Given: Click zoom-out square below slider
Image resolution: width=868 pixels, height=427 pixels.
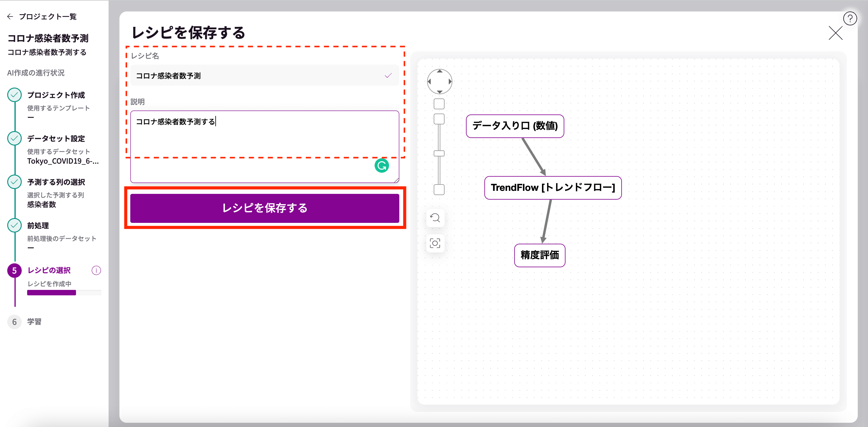Looking at the screenshot, I should (439, 189).
